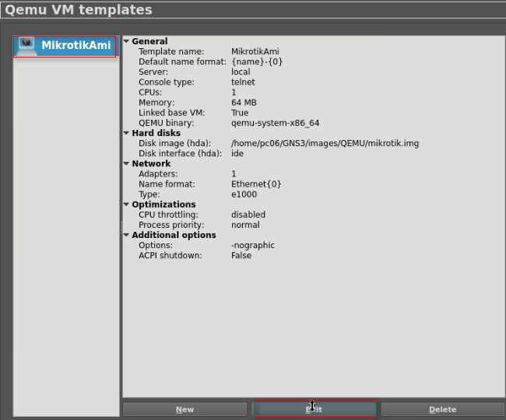Click the value normal
This screenshot has width=506, height=420.
point(245,225)
